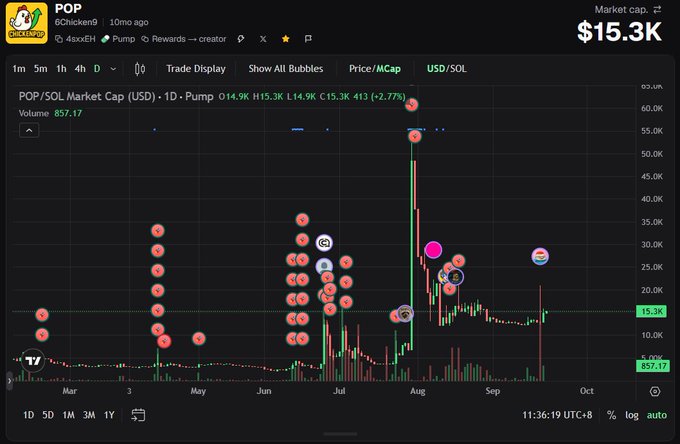
Task: Select the 1m timeframe
Action: pos(19,69)
